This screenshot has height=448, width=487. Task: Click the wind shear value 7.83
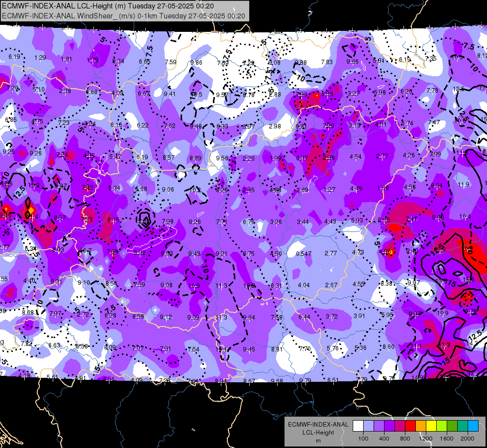(x=327, y=62)
